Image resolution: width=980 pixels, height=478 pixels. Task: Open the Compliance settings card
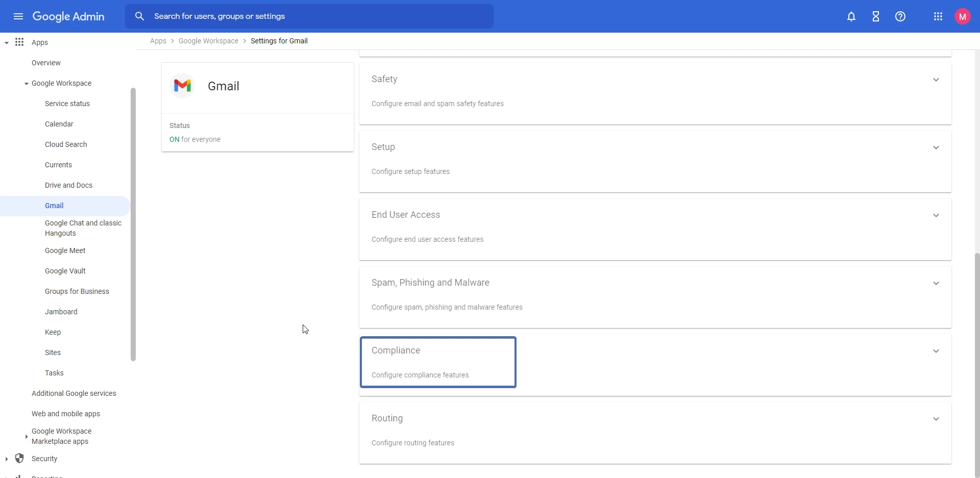(438, 362)
